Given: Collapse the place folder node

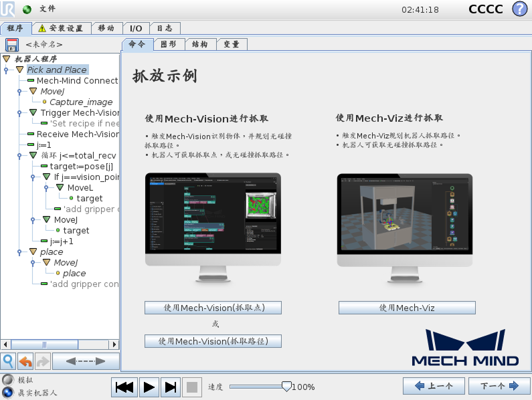Looking at the screenshot, I should point(33,252).
